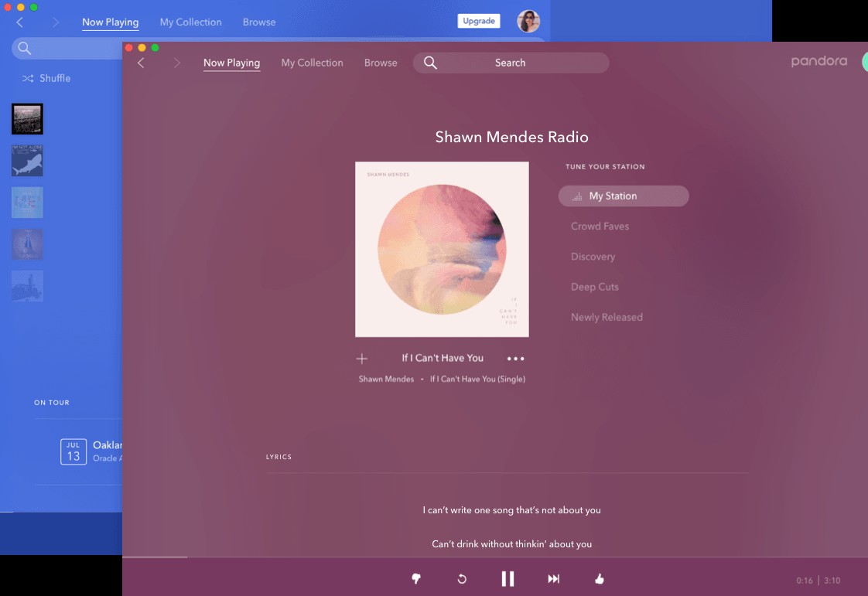
Task: Open the third album thumbnail below the shark cover
Action: click(27, 203)
